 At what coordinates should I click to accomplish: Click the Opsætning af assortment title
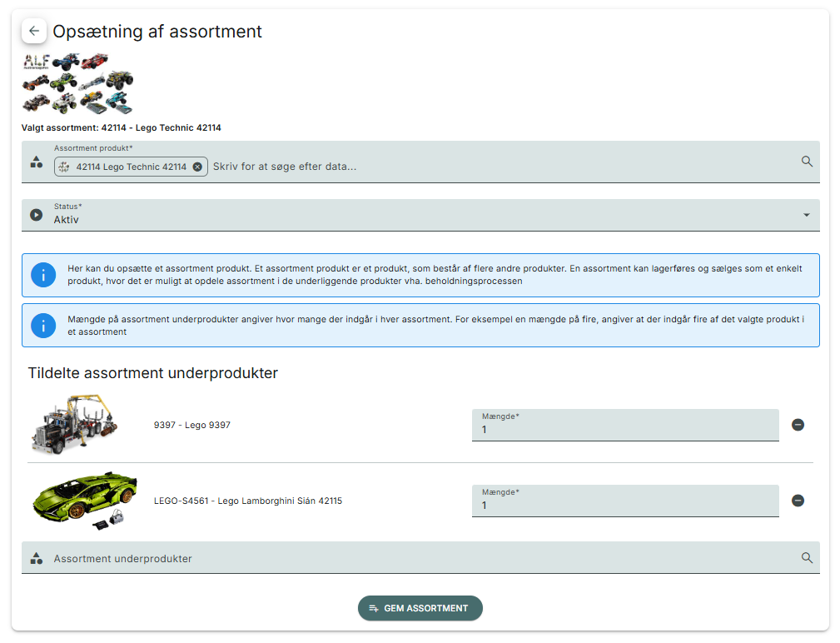pos(157,32)
